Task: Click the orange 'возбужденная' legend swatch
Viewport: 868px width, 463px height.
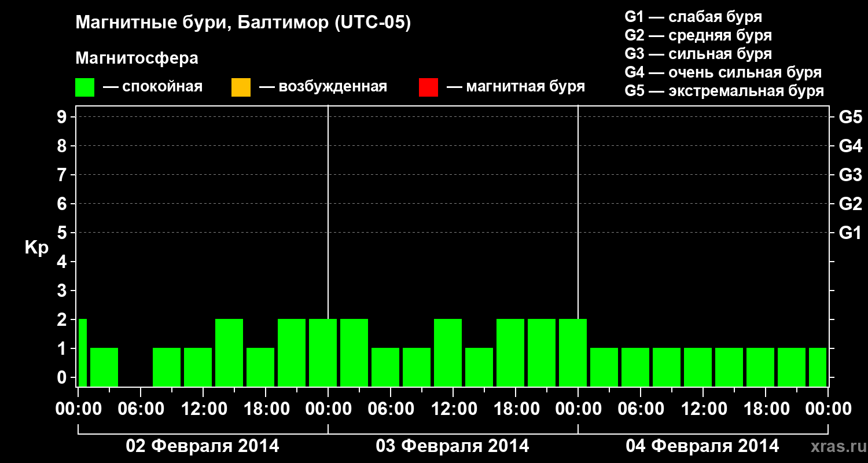Action: click(241, 87)
